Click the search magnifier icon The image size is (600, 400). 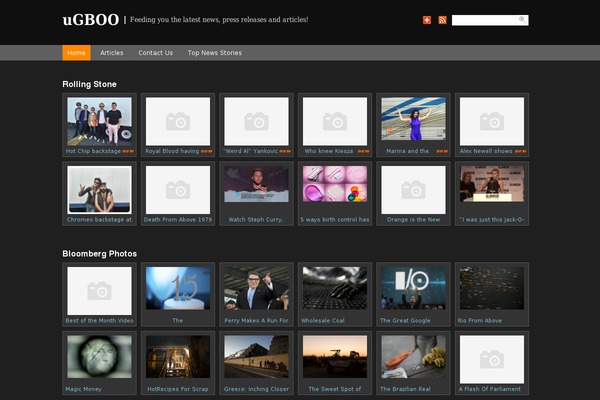(x=522, y=20)
